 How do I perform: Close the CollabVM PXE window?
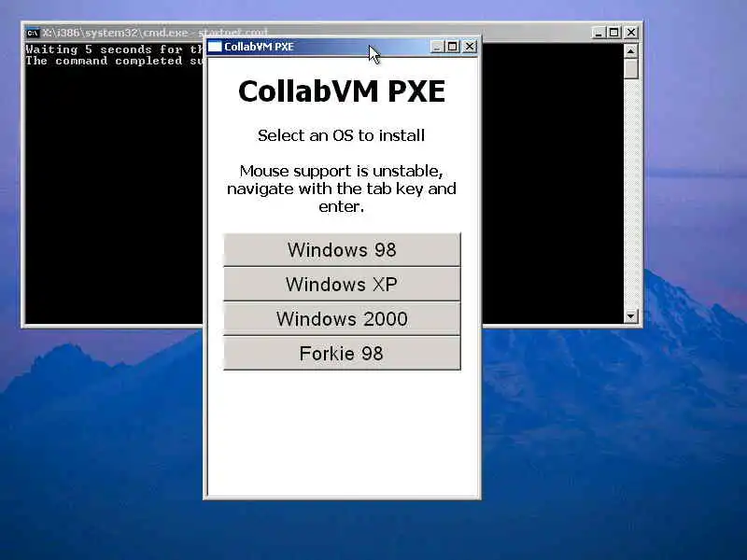[470, 46]
